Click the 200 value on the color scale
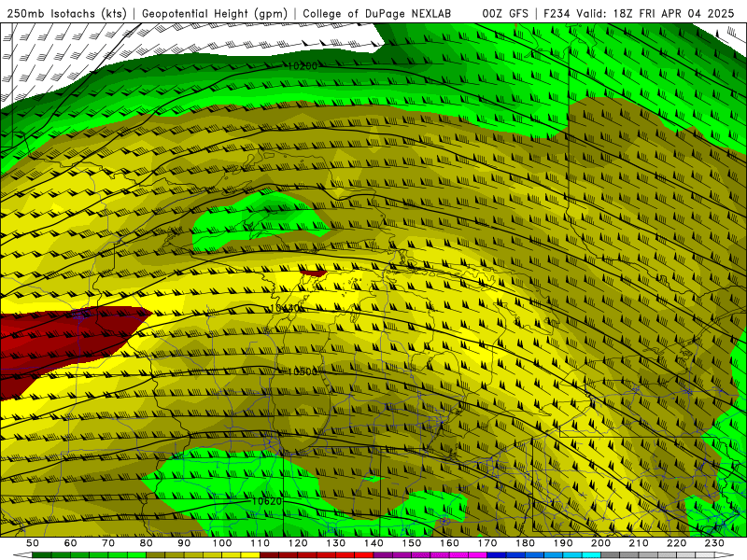747x560 pixels. 600,543
